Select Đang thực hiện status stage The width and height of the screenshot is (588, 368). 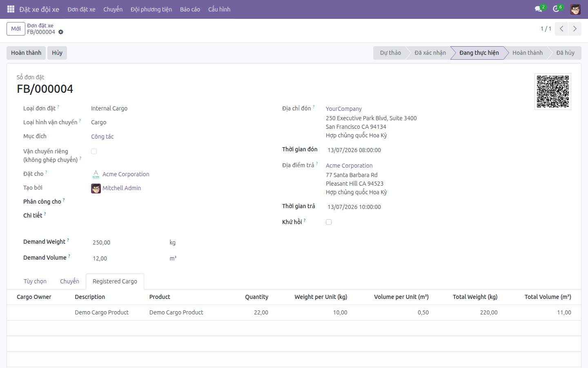[479, 53]
